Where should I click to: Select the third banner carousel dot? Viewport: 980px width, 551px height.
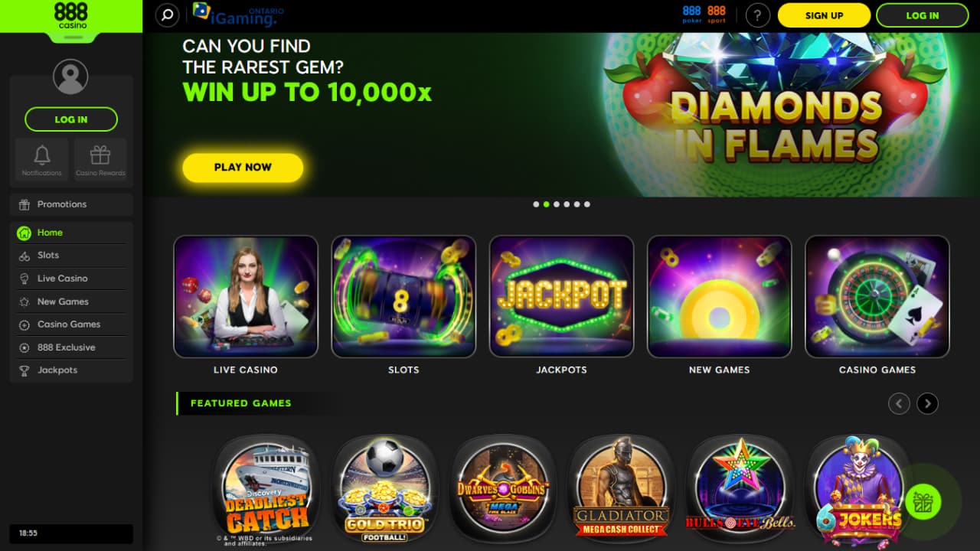coord(557,204)
